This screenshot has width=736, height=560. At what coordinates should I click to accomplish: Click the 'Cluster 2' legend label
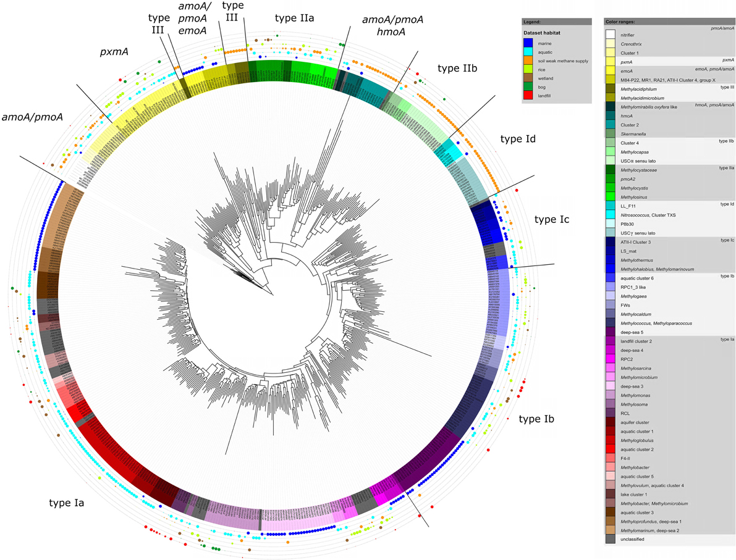click(630, 125)
